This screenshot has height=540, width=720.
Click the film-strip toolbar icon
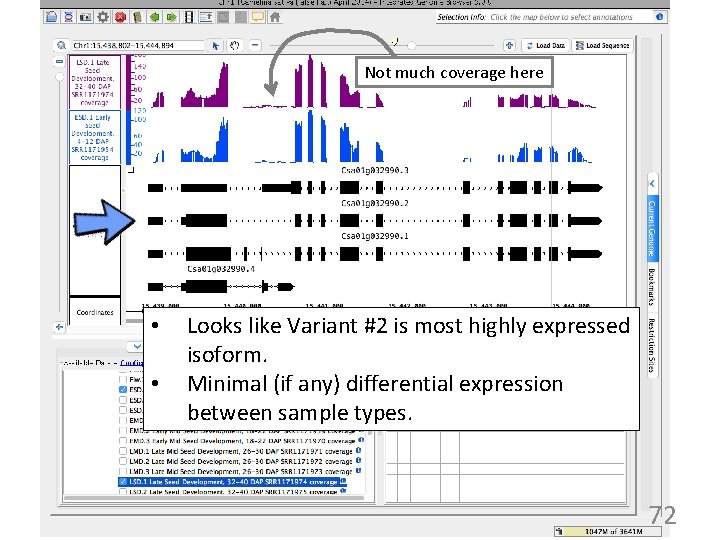coord(188,17)
